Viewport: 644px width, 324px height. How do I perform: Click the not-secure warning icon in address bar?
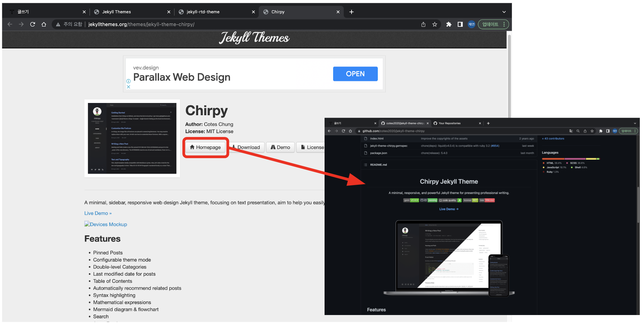tap(58, 24)
